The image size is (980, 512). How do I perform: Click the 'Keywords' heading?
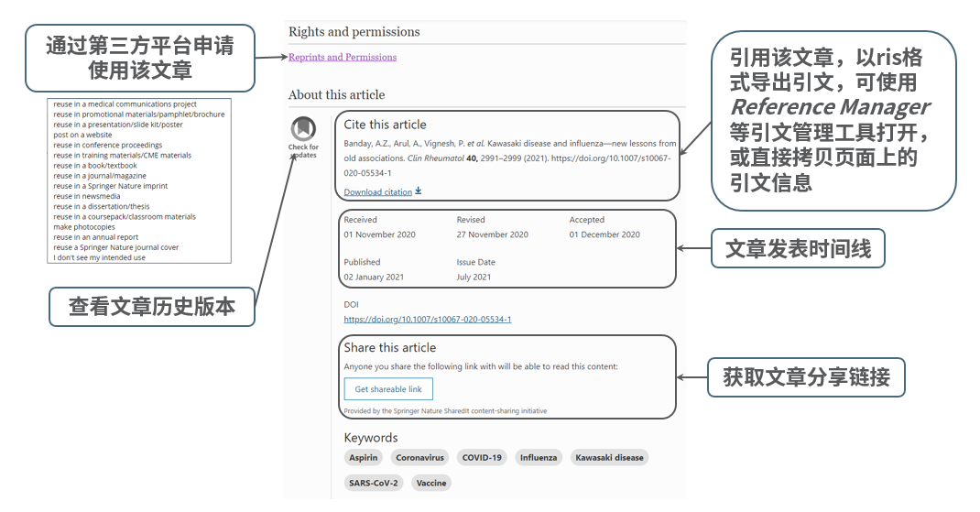point(371,438)
